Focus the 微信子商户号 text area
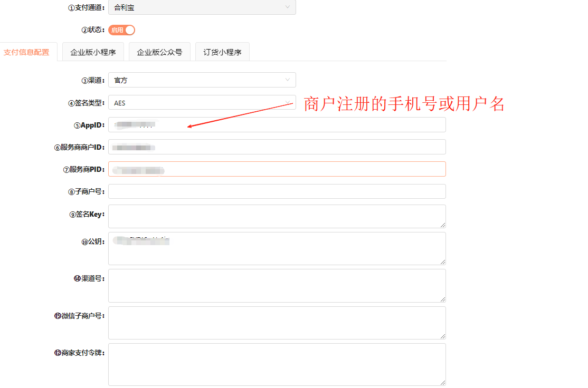This screenshot has width=588, height=388. [x=277, y=323]
